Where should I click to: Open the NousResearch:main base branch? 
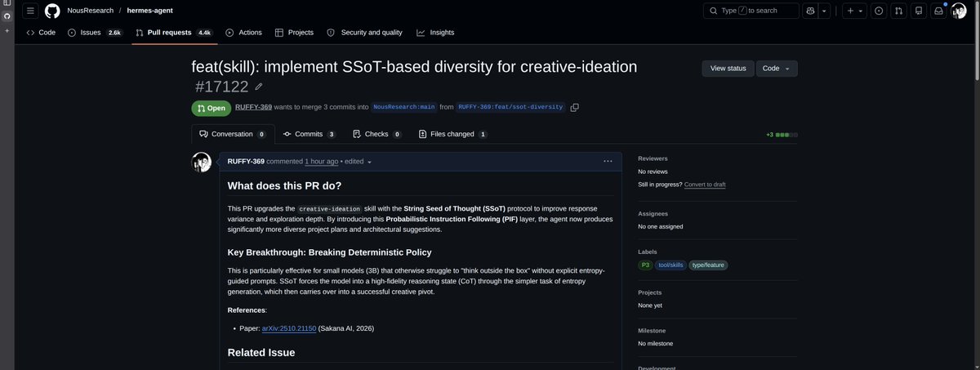pyautogui.click(x=403, y=107)
